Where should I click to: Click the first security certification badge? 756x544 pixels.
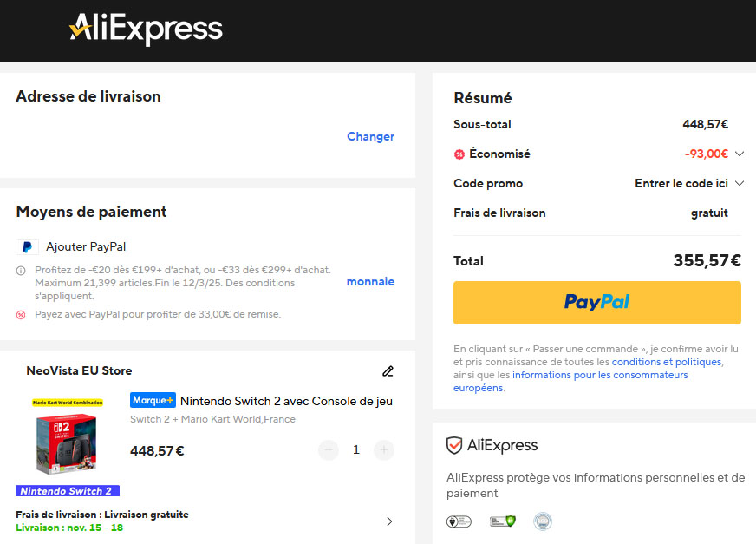point(458,521)
